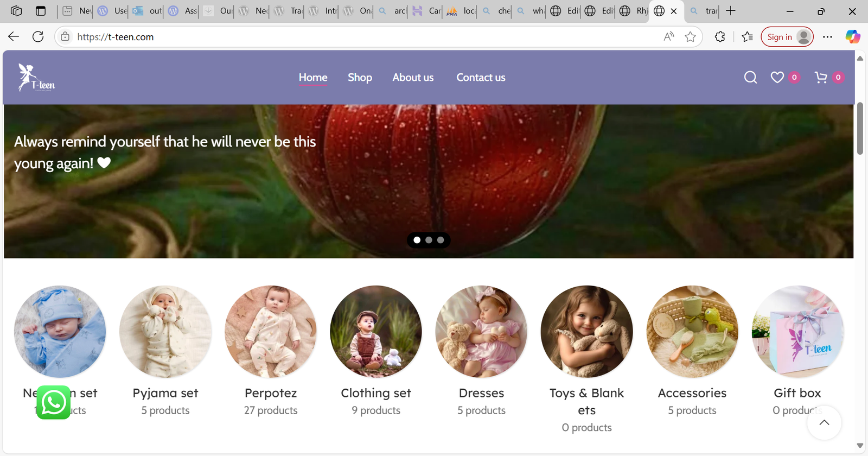Go back with browser back arrow

point(14,37)
